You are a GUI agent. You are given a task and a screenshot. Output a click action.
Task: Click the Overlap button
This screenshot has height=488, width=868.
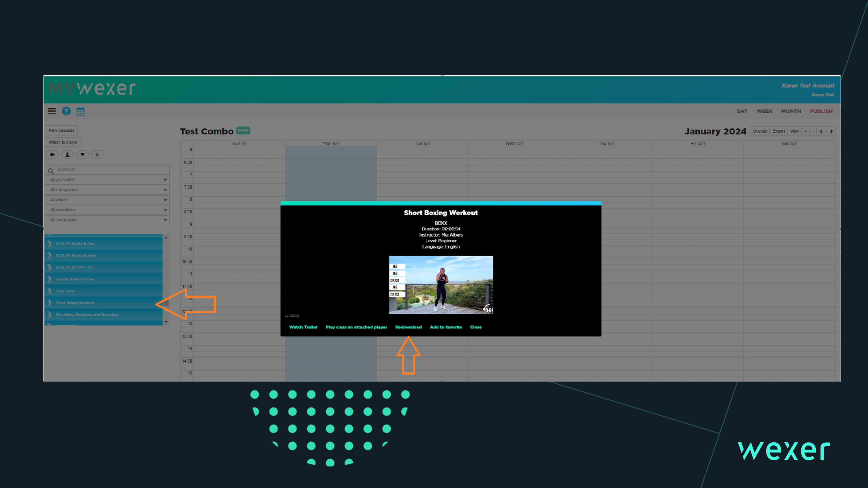(x=760, y=131)
